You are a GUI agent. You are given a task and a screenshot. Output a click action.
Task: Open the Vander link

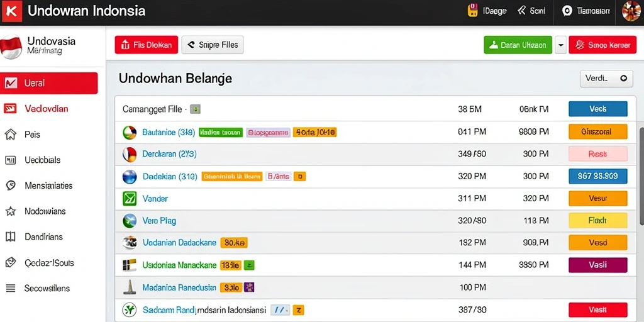click(x=155, y=199)
